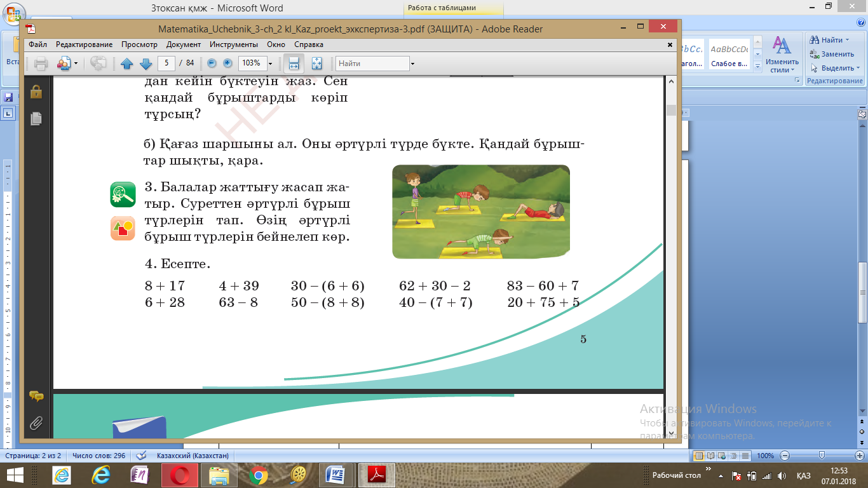Click the volume icon in system tray

coord(781,476)
